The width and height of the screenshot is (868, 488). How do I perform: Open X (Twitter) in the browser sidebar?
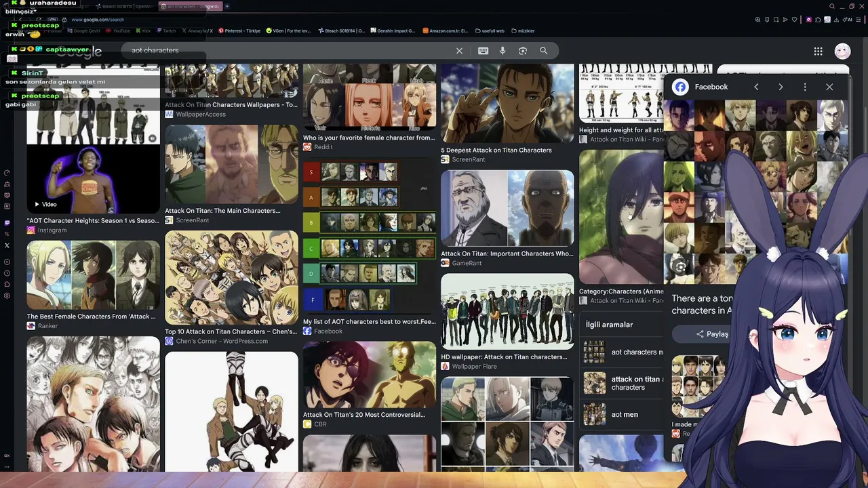pyautogui.click(x=7, y=245)
